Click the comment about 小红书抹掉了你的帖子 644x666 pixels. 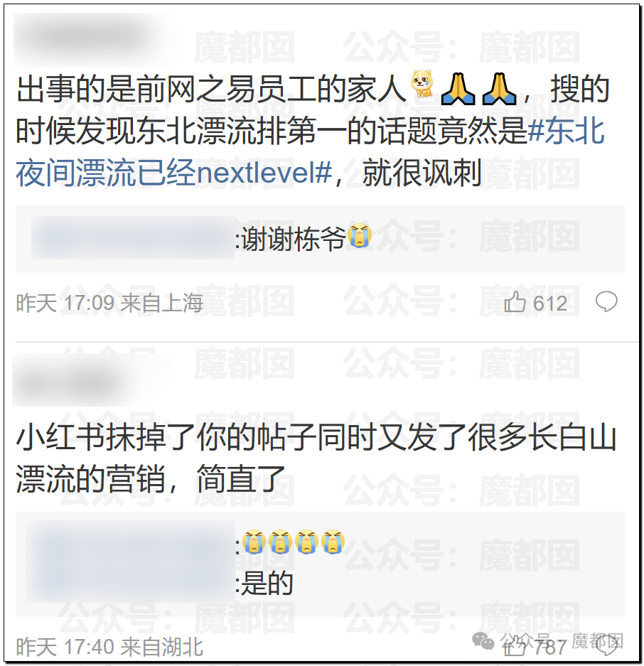(316, 458)
